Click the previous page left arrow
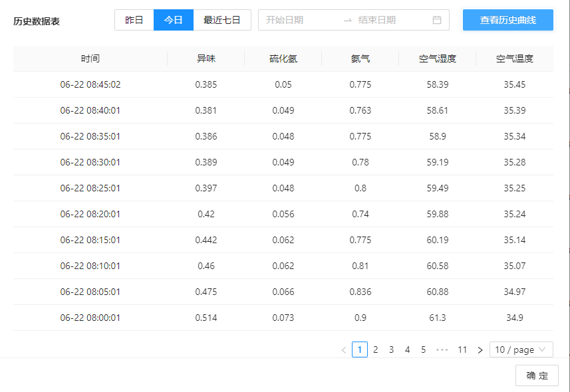This screenshot has width=570, height=392. (x=343, y=350)
